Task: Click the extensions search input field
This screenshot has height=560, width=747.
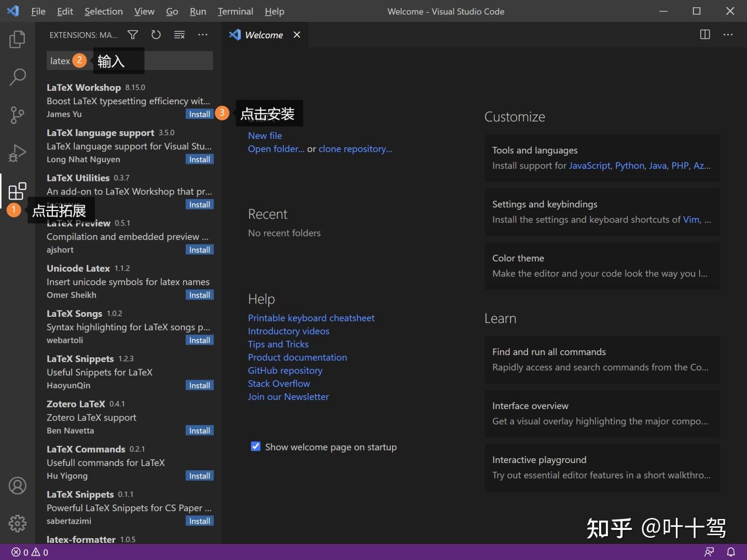Action: tap(130, 61)
